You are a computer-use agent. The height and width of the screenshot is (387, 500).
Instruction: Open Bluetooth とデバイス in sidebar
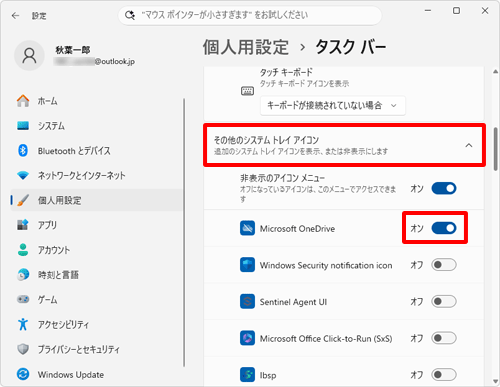click(x=74, y=151)
